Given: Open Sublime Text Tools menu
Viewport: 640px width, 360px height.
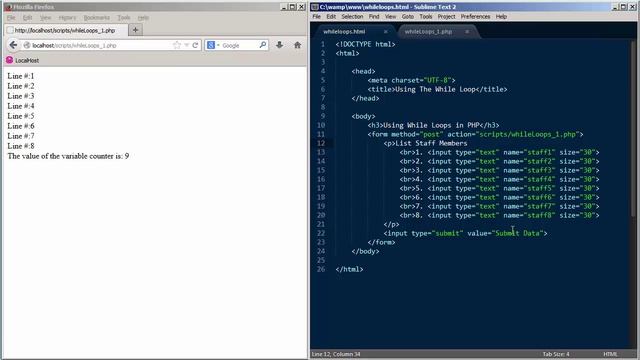Looking at the screenshot, I should (x=426, y=17).
